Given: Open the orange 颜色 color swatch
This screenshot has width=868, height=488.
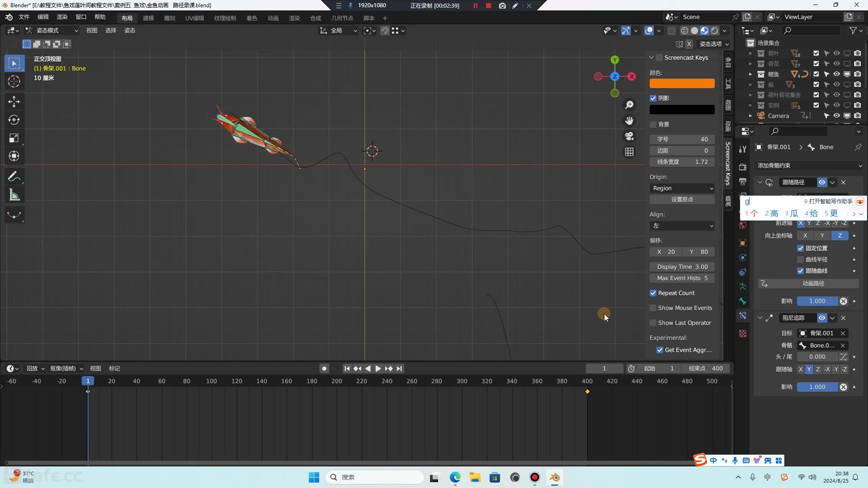Looking at the screenshot, I should click(x=682, y=83).
